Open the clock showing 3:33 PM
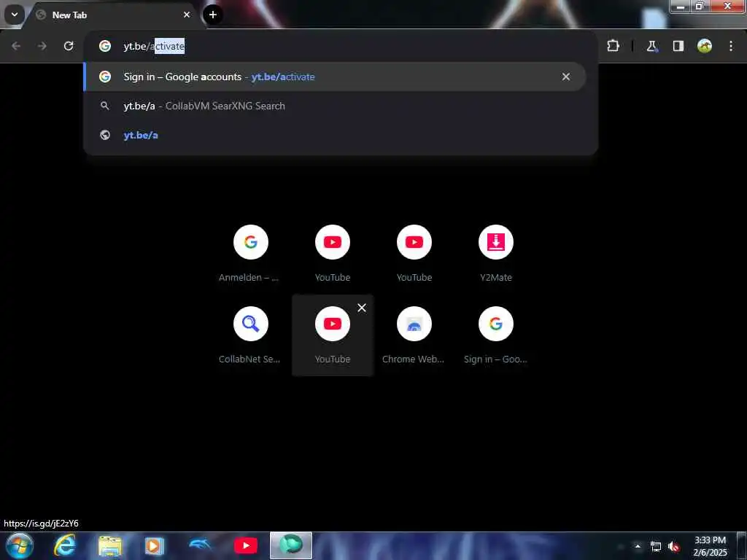Image resolution: width=747 pixels, height=560 pixels. pos(710,546)
